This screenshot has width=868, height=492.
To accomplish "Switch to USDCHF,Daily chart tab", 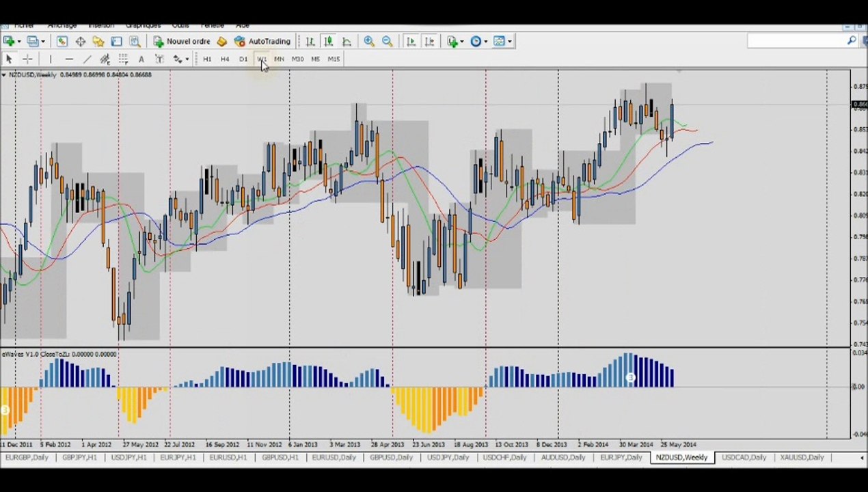I will coord(504,457).
